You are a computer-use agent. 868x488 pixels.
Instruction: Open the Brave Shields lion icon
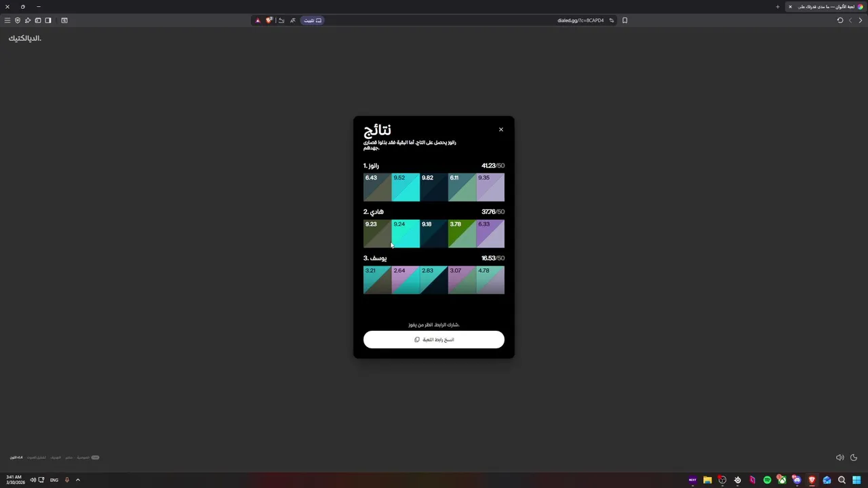pyautogui.click(x=269, y=20)
